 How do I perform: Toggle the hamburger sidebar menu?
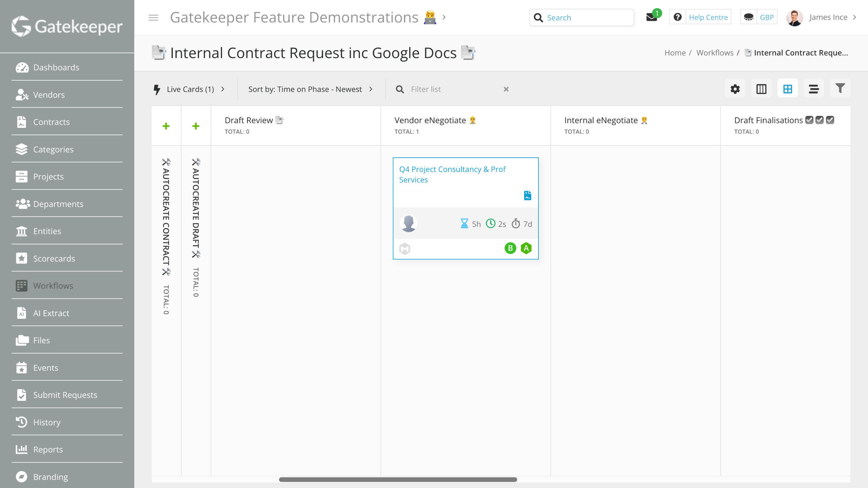(154, 18)
